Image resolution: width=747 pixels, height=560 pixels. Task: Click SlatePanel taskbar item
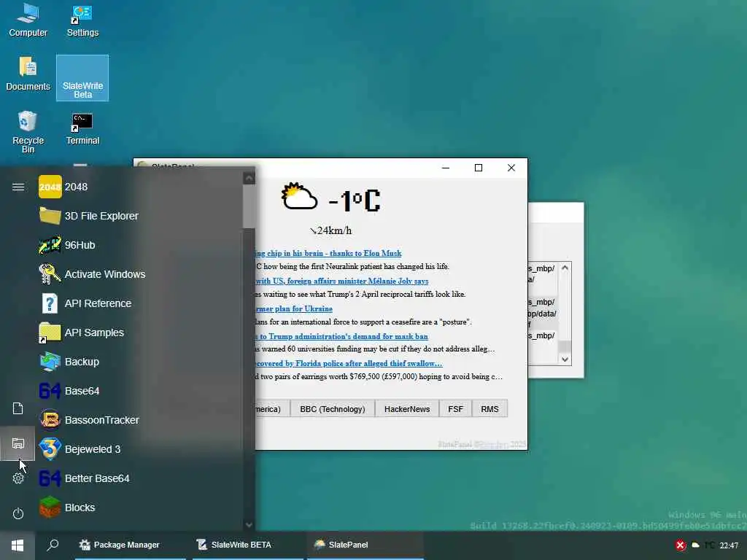pyautogui.click(x=365, y=545)
